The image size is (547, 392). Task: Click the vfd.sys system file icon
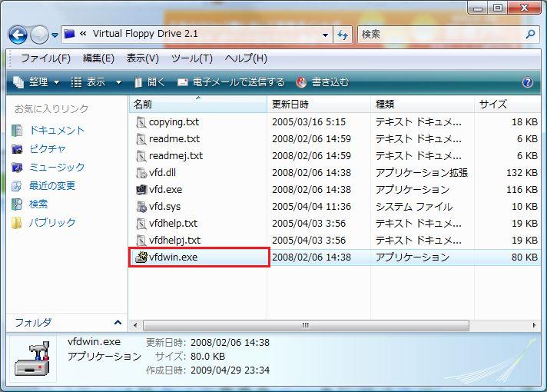[141, 207]
